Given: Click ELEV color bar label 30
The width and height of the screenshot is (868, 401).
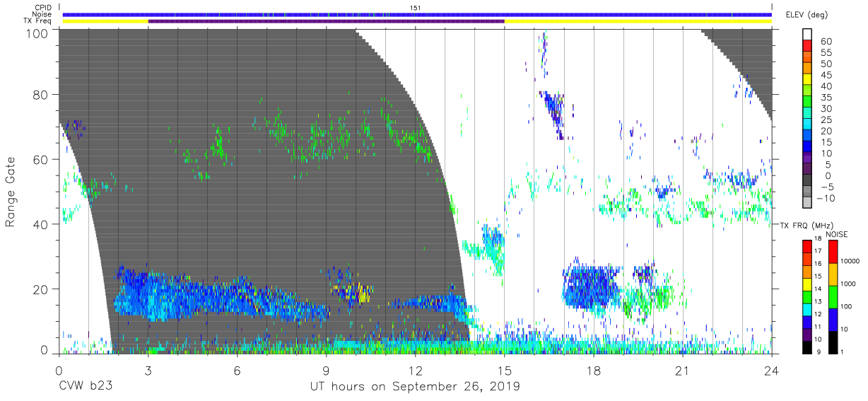Looking at the screenshot, I should [x=826, y=109].
